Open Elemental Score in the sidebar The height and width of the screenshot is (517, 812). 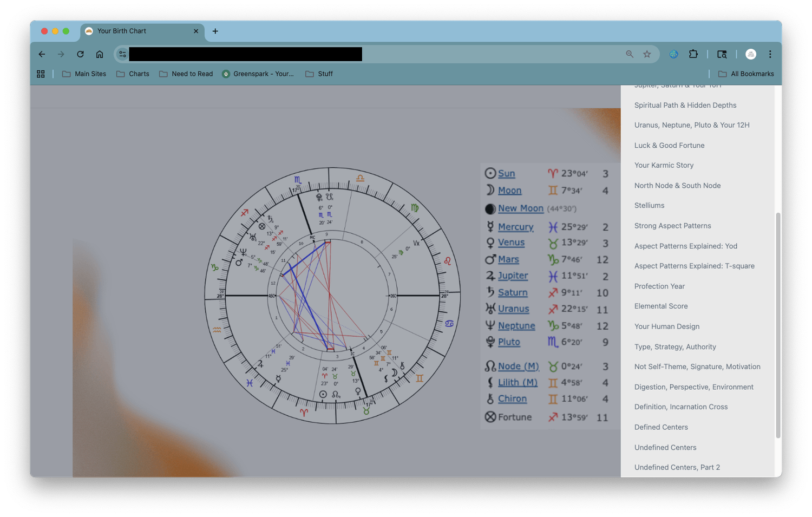pyautogui.click(x=661, y=306)
